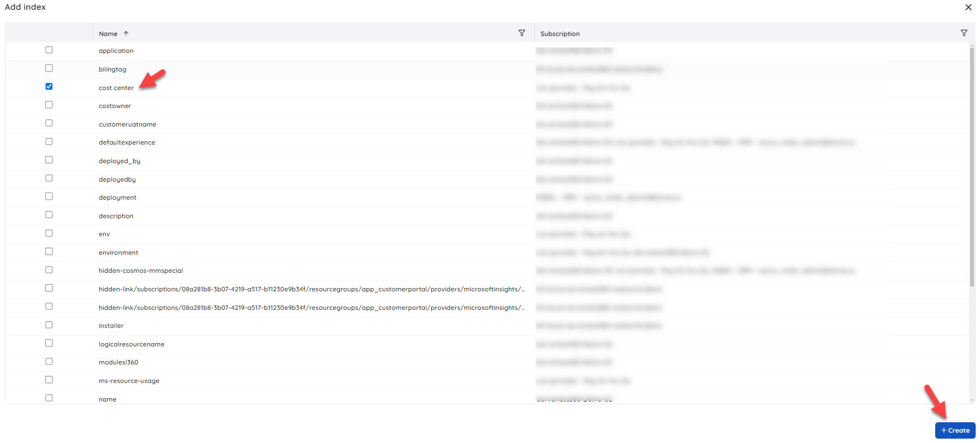The height and width of the screenshot is (443, 980).
Task: Select the 'installer' row text
Action: (111, 326)
